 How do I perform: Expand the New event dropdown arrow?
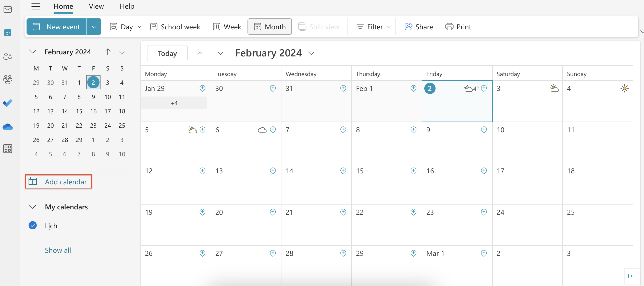(x=94, y=27)
